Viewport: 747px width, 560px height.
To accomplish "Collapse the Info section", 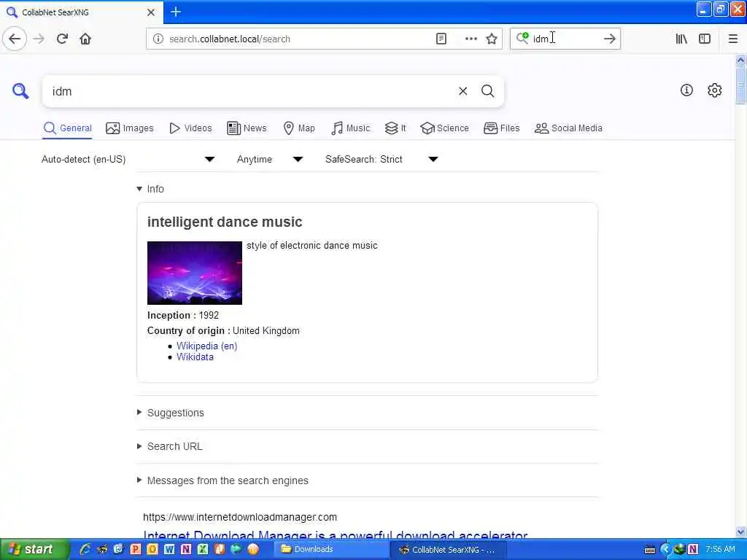I will click(x=150, y=189).
